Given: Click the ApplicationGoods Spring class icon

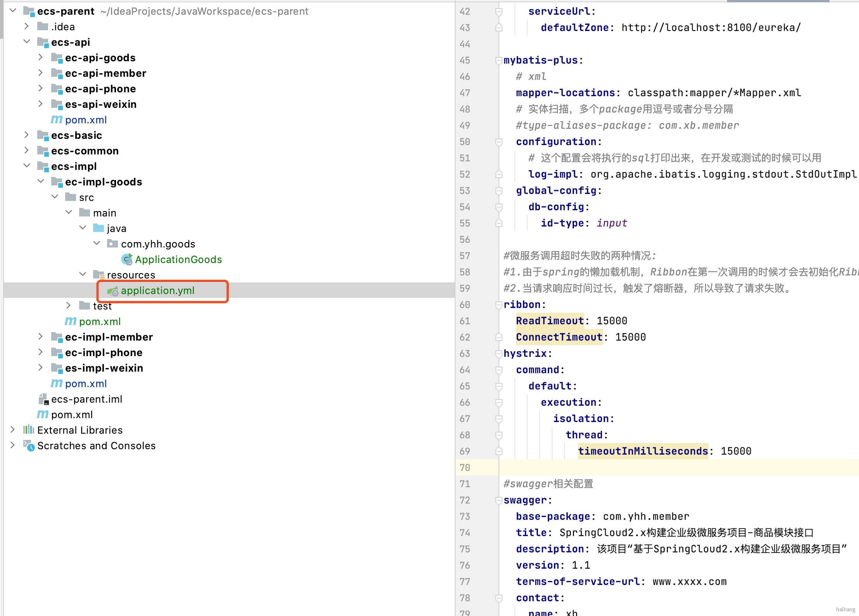Looking at the screenshot, I should click(126, 259).
